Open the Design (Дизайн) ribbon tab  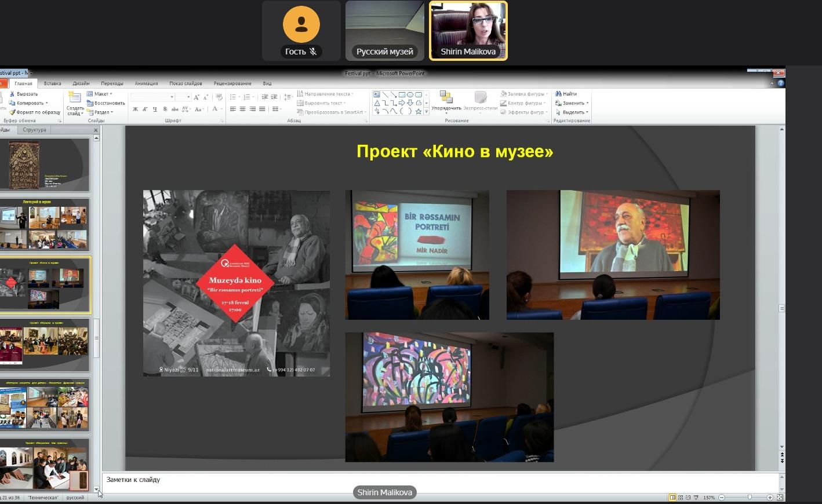click(81, 83)
